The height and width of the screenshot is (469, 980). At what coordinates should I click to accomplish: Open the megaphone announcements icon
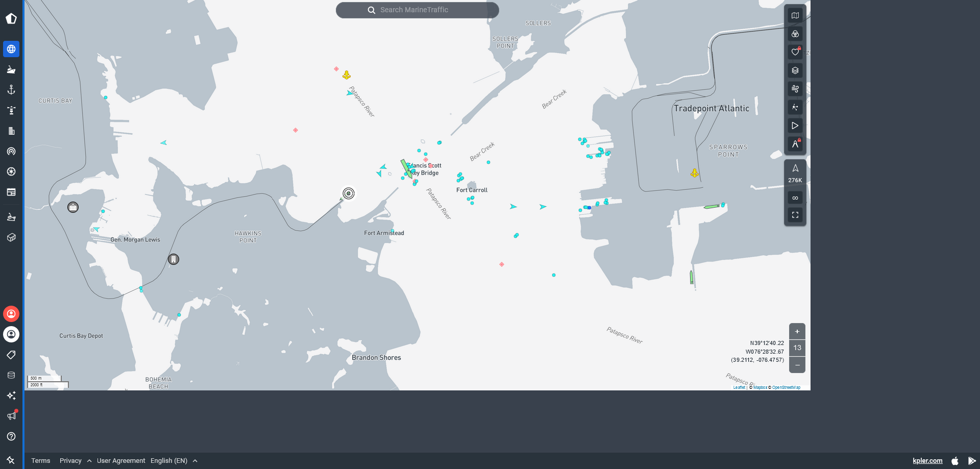tap(11, 416)
